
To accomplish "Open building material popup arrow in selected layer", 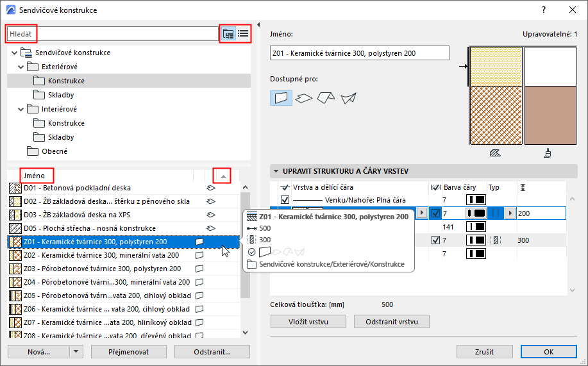I will click(x=422, y=213).
